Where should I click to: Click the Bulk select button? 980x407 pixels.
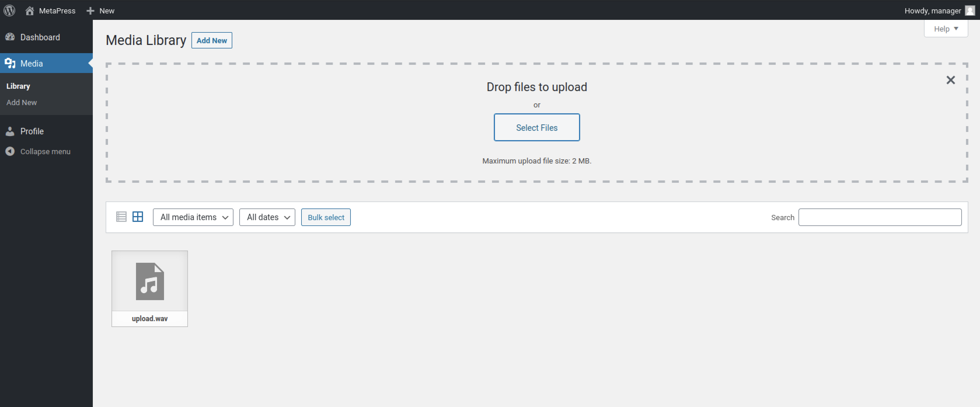(326, 217)
